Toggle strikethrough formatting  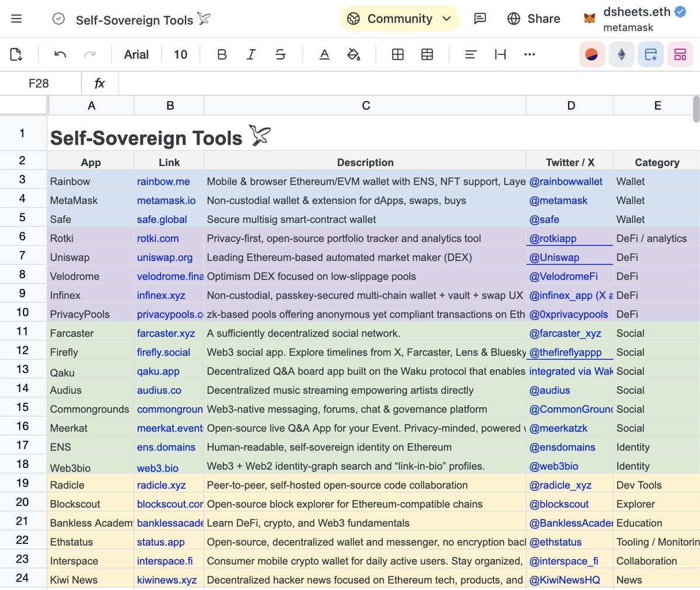[x=280, y=54]
